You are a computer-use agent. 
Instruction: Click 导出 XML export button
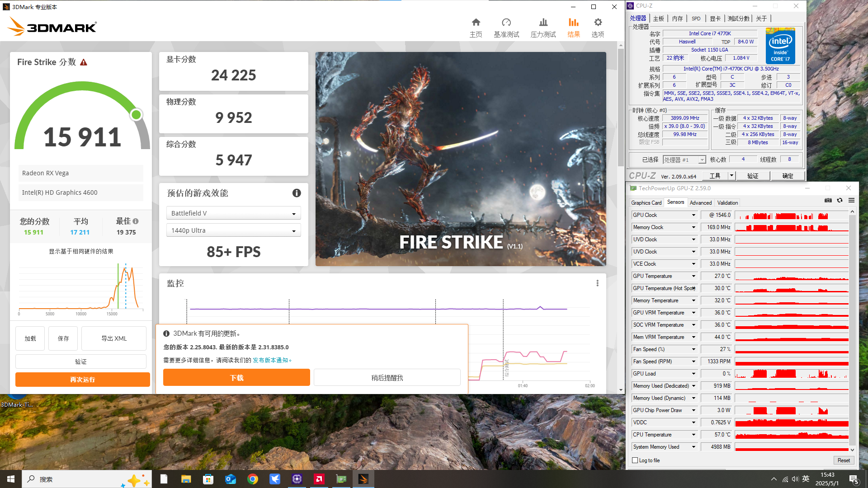tap(114, 338)
